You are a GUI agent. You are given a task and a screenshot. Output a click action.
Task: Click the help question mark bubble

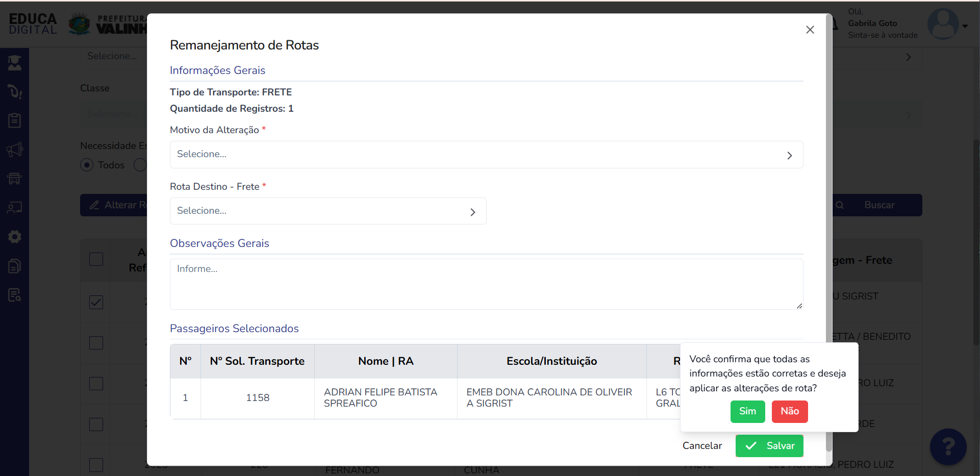tap(948, 447)
